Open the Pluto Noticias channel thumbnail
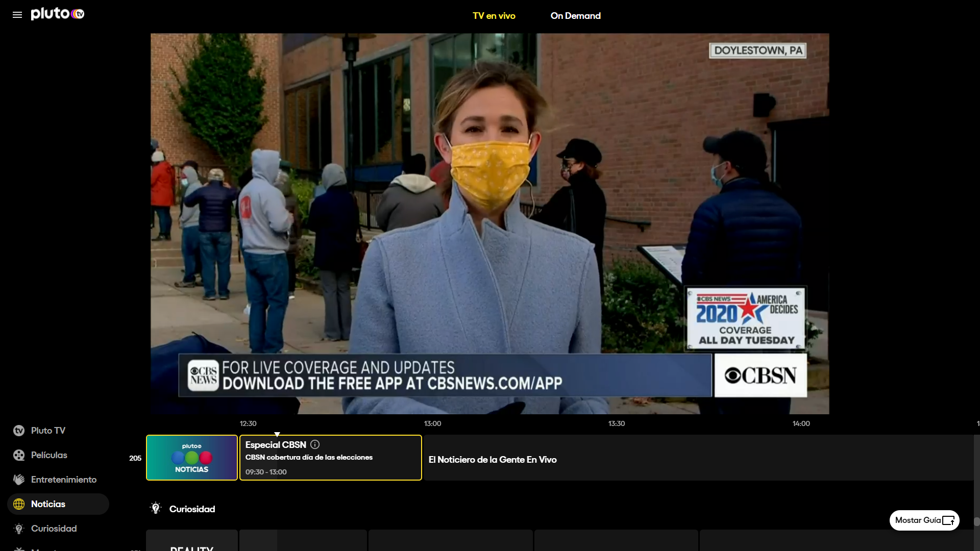This screenshot has width=980, height=551. pos(192,458)
